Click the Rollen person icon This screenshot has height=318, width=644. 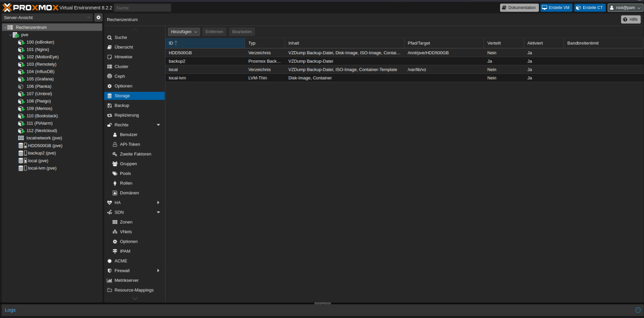pos(115,183)
